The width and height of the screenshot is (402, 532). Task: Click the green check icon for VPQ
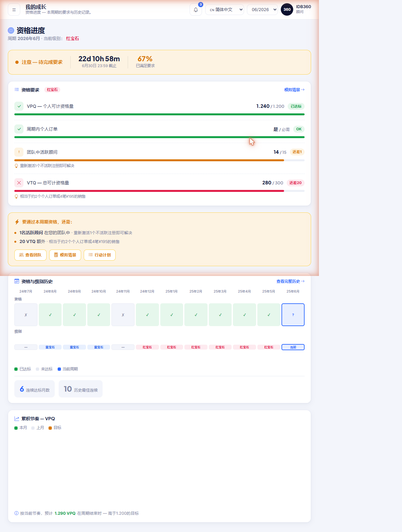tap(19, 106)
